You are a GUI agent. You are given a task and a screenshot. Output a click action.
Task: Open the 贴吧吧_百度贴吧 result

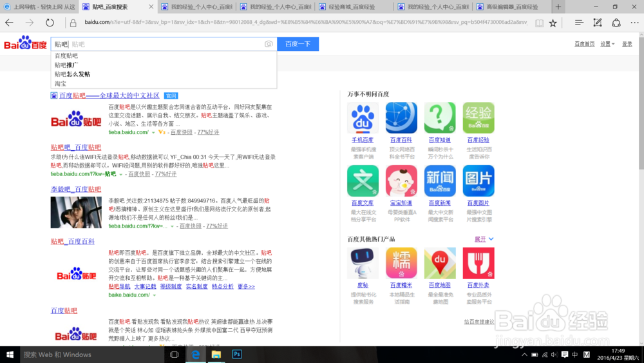(75, 147)
